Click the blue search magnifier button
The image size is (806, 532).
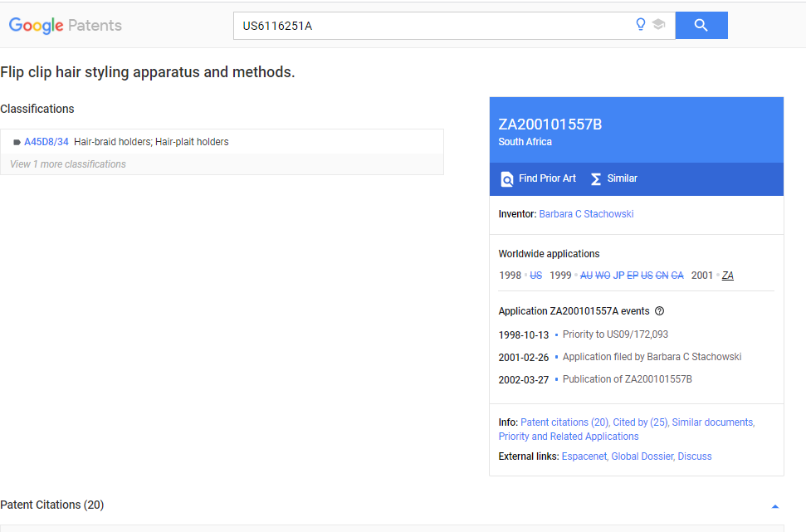701,25
